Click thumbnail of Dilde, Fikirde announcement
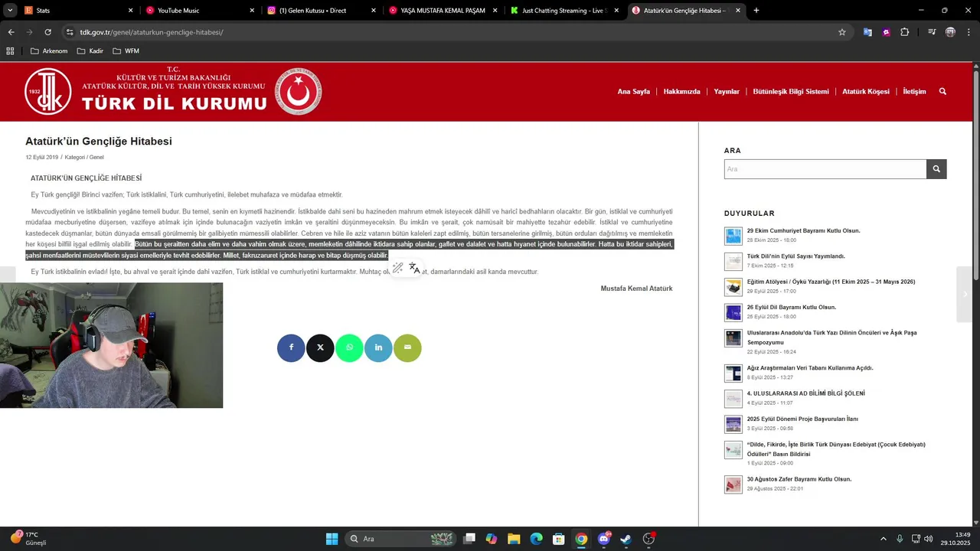This screenshot has height=551, width=980. click(733, 449)
